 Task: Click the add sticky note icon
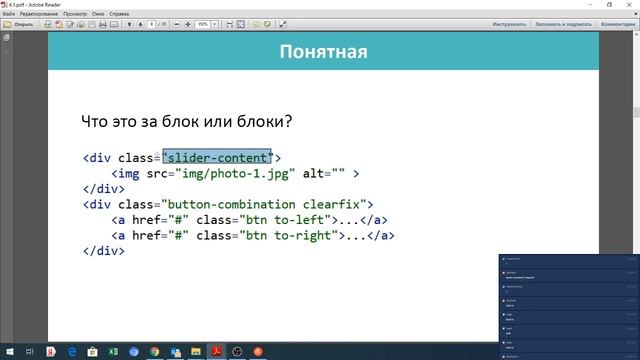point(256,24)
